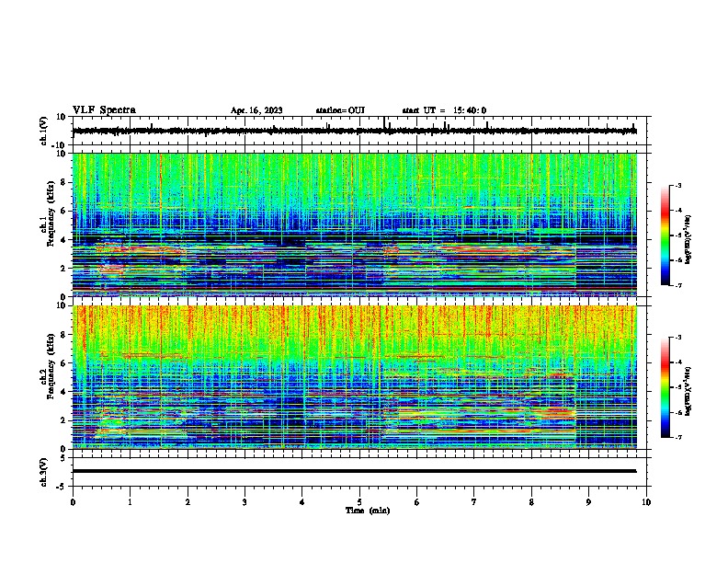Click the "2" kHz tick on ch.2 spectrogram

click(63, 420)
